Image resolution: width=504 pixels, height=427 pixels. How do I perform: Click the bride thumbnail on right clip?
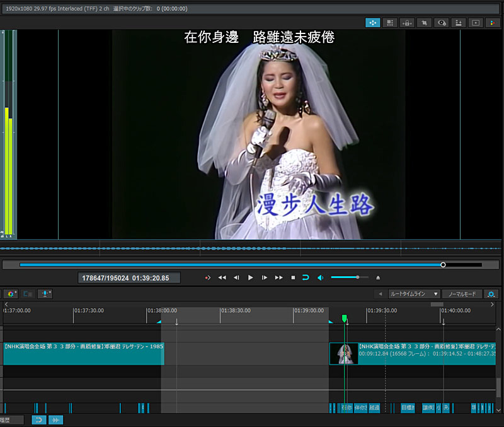click(x=344, y=354)
